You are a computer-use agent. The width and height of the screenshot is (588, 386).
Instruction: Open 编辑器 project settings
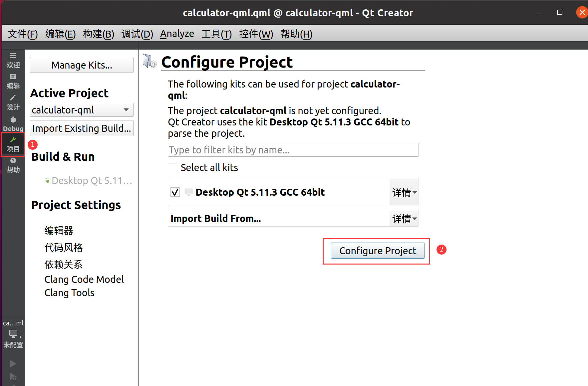coord(59,230)
